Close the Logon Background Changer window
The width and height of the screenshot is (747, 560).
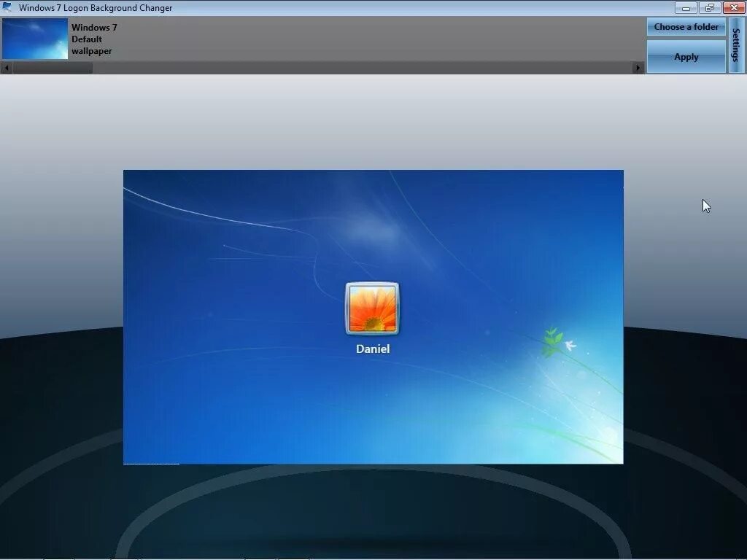[734, 7]
